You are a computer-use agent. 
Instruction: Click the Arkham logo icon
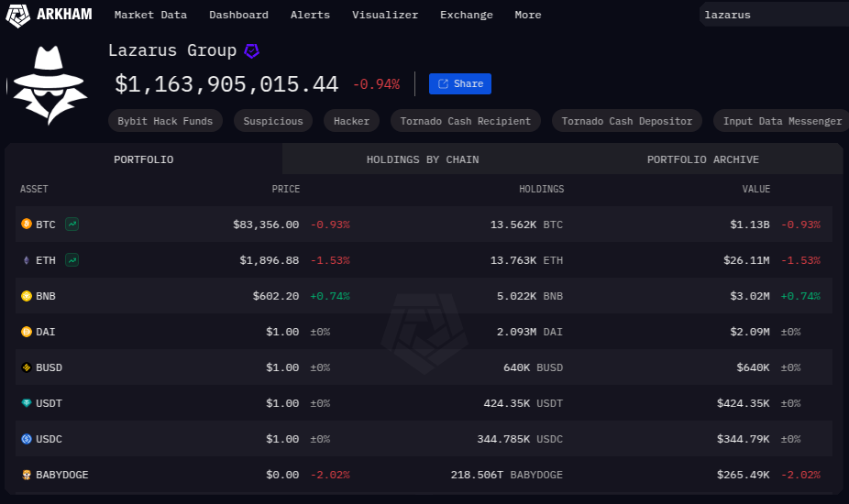click(17, 16)
